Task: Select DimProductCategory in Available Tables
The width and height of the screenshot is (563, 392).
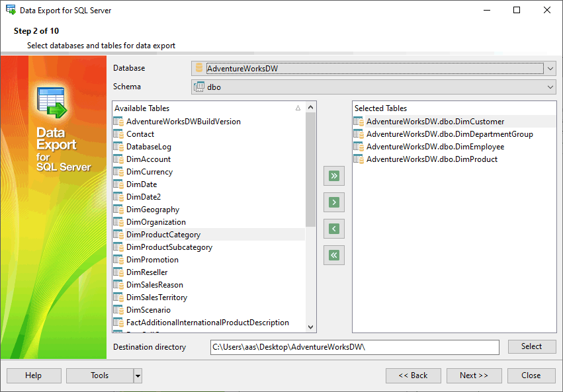Action: tap(163, 235)
